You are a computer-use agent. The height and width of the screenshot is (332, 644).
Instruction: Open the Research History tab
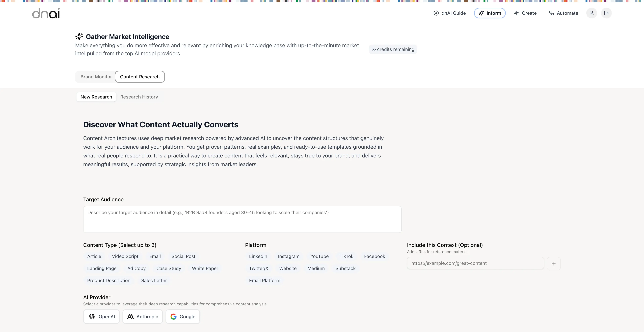(x=139, y=97)
